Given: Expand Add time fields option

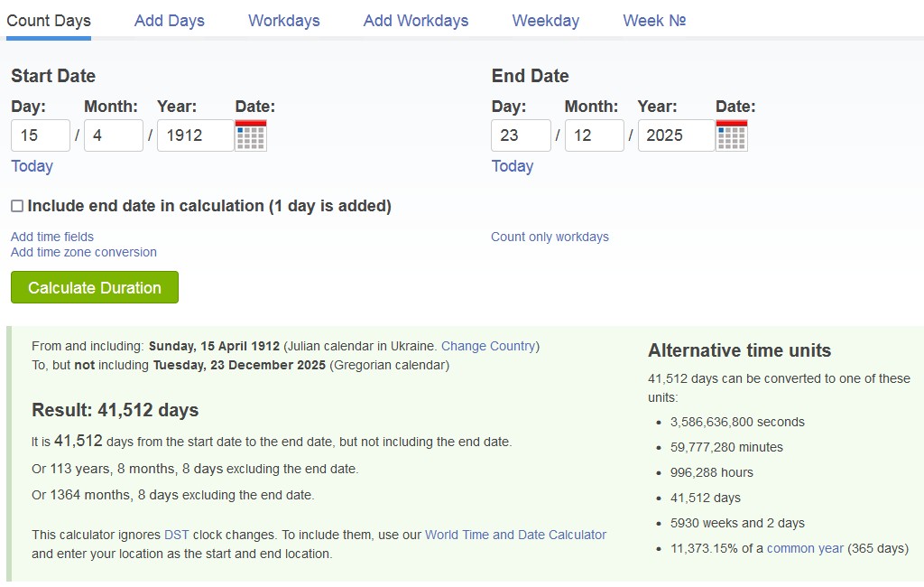Looking at the screenshot, I should coord(52,237).
